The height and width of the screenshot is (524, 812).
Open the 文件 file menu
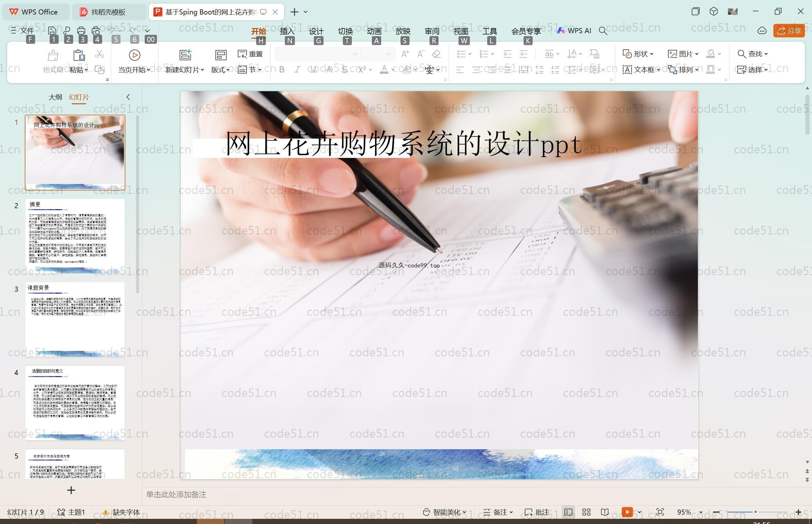click(23, 31)
